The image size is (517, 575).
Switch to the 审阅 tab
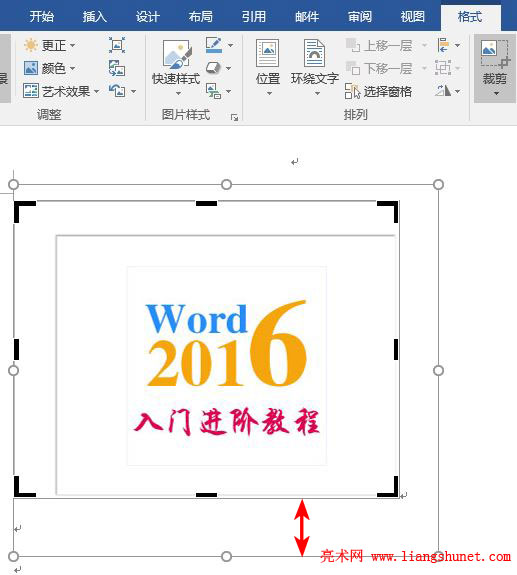(360, 17)
